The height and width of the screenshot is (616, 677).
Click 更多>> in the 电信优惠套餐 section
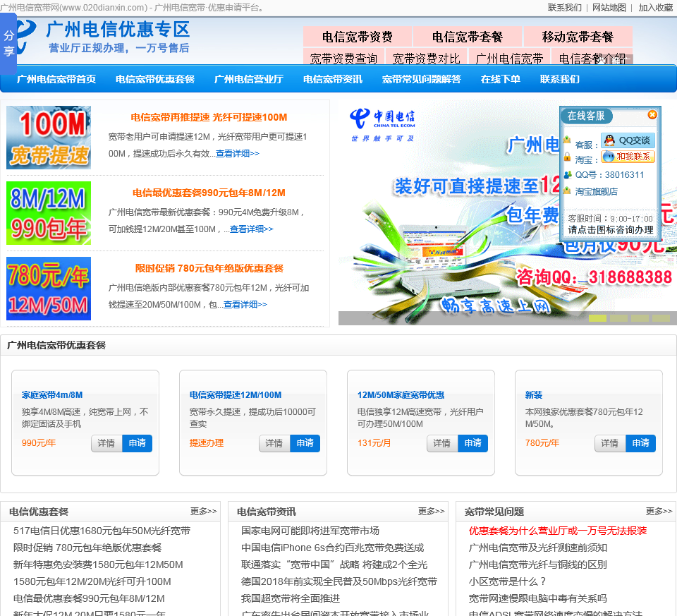click(203, 512)
